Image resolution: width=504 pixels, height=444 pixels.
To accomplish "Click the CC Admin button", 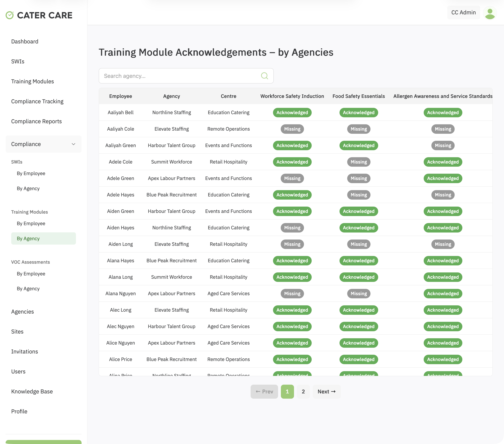I will pos(464,13).
